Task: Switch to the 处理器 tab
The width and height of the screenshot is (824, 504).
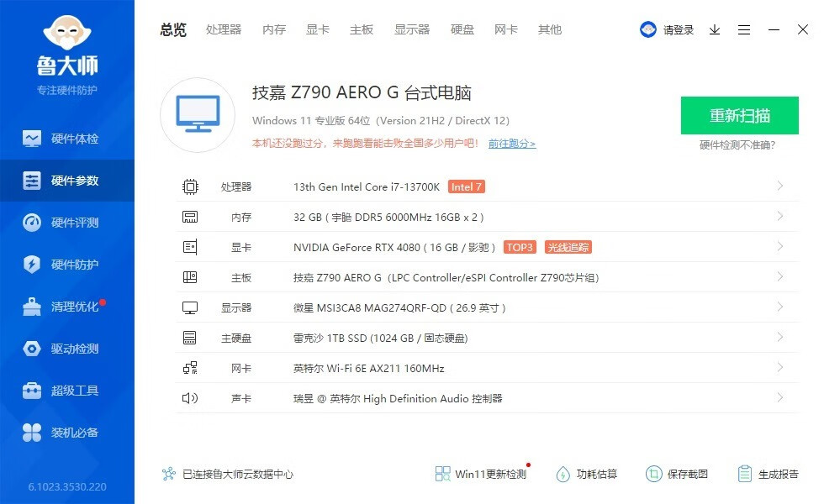Action: click(x=224, y=29)
